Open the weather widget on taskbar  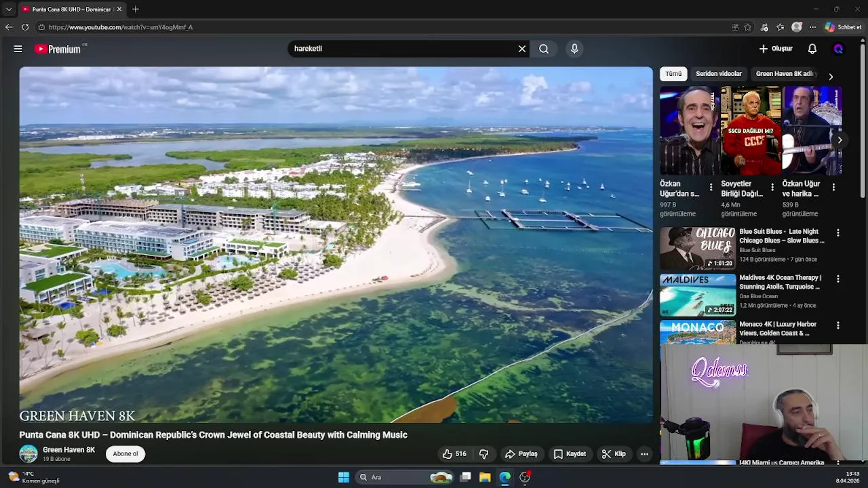click(x=34, y=477)
